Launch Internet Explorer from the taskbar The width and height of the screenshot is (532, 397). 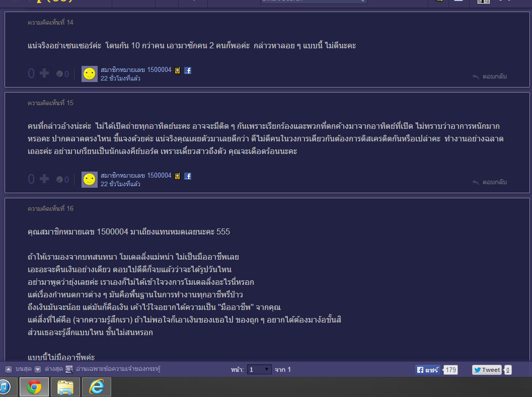pyautogui.click(x=97, y=387)
